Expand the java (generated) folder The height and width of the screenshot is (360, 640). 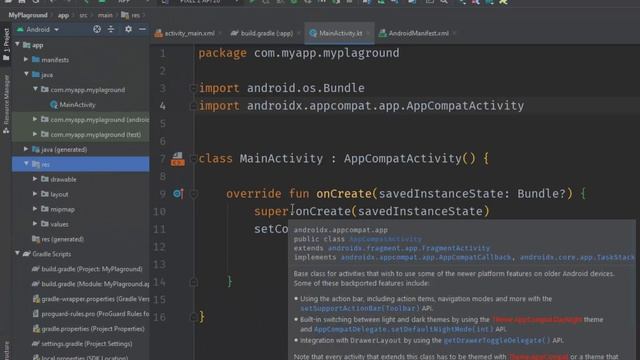26,149
